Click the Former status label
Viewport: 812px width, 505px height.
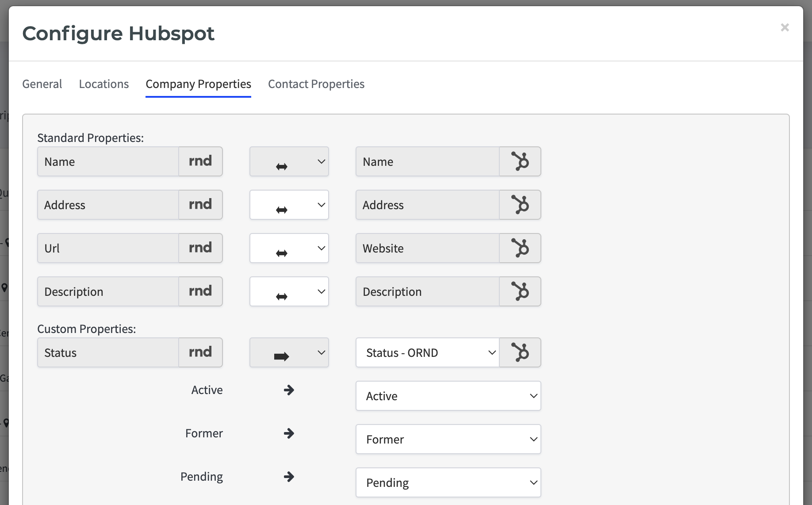point(204,433)
